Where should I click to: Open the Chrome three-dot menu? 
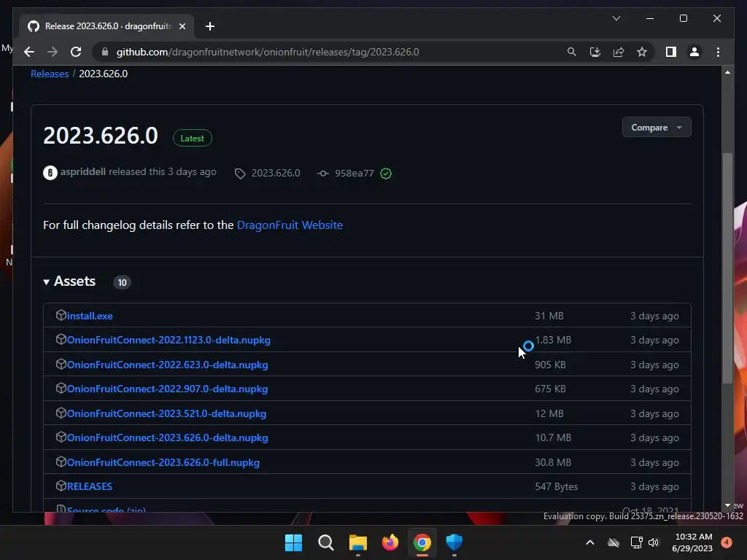(718, 52)
